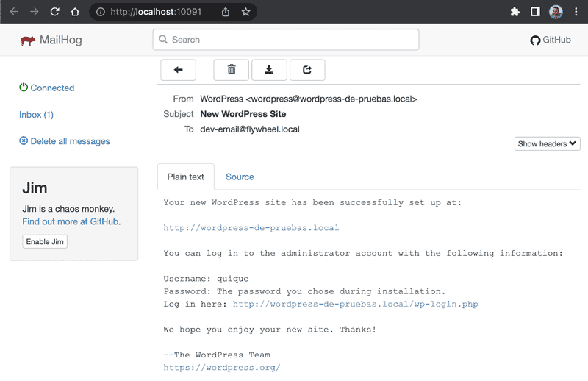Share this page from the address bar
This screenshot has height=381, width=588.
226,12
